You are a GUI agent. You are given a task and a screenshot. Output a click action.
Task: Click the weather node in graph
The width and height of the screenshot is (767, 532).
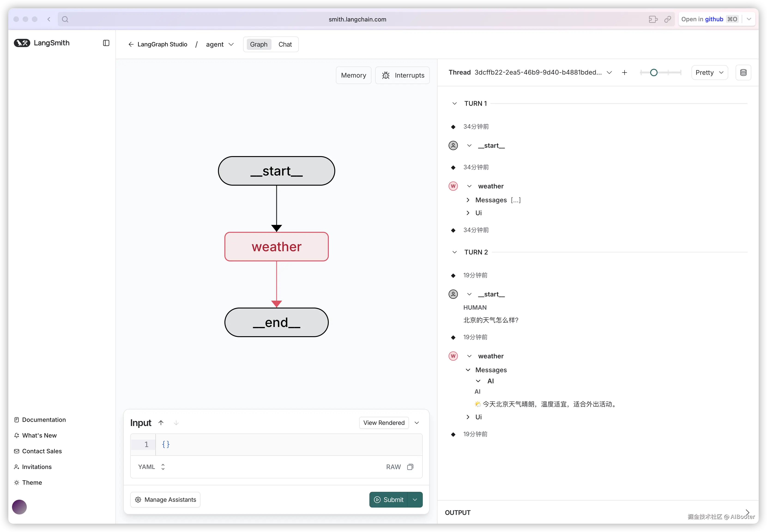[x=276, y=247]
